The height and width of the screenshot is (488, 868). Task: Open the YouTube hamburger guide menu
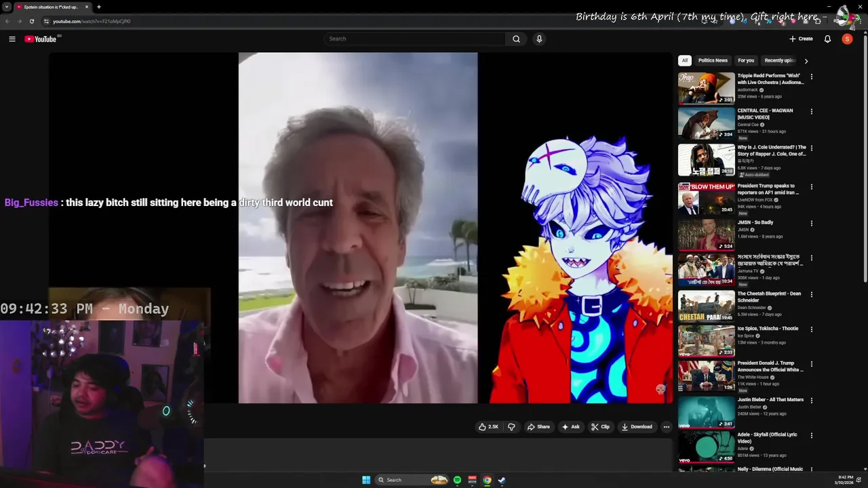(12, 39)
